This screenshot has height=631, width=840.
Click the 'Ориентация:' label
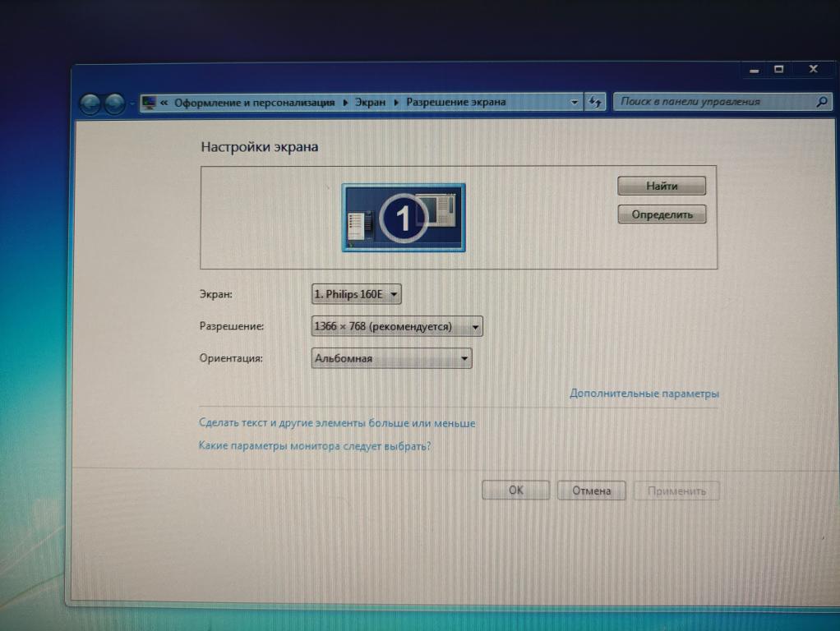coord(231,358)
